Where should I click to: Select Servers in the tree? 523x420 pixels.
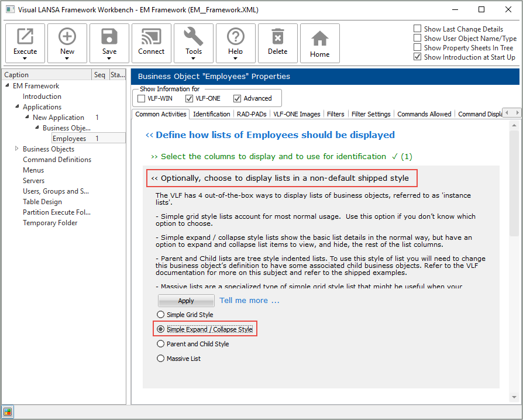pos(34,181)
